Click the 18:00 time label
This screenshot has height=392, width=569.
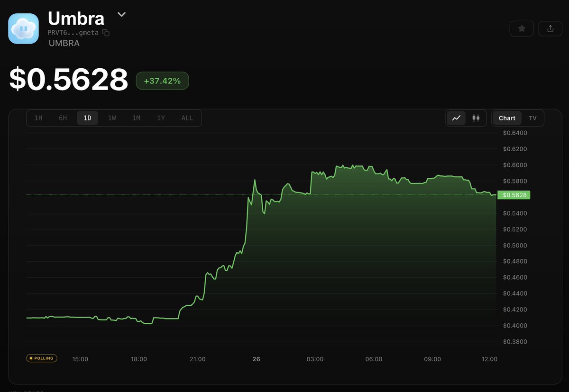click(139, 359)
